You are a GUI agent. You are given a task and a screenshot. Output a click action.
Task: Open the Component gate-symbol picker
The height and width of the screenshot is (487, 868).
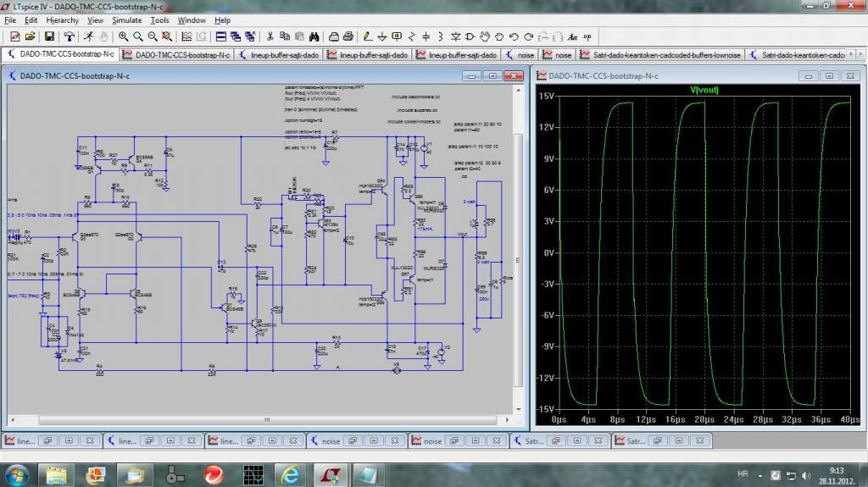point(470,36)
